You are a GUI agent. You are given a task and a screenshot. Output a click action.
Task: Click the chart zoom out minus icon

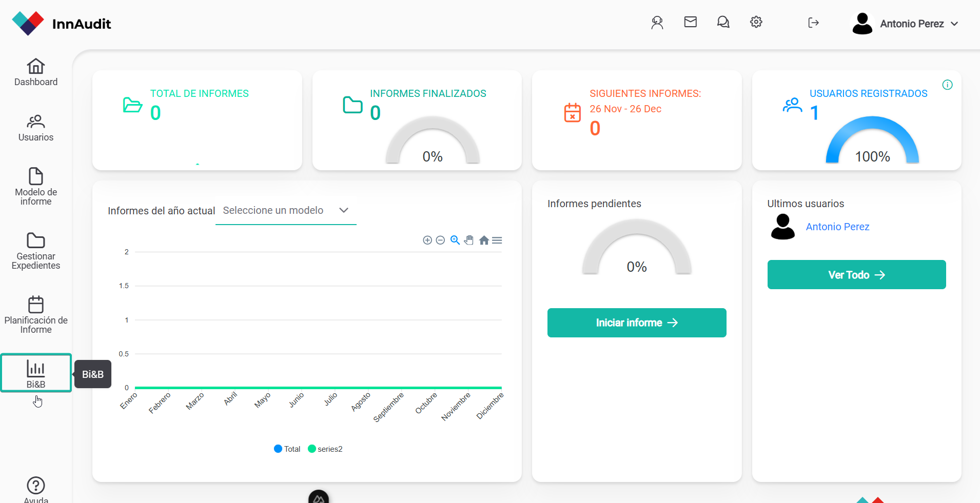(x=440, y=240)
